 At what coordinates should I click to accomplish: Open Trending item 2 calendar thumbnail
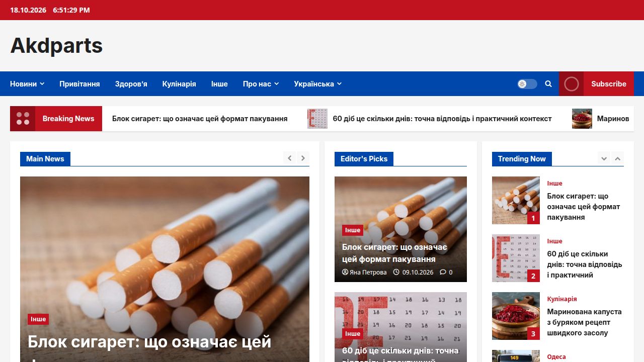coord(516,258)
